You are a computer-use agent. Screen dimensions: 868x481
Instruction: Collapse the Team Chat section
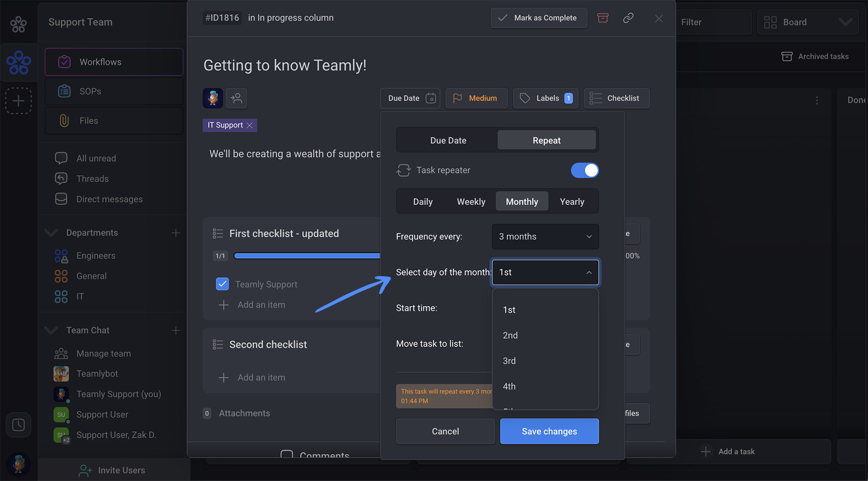(x=51, y=331)
